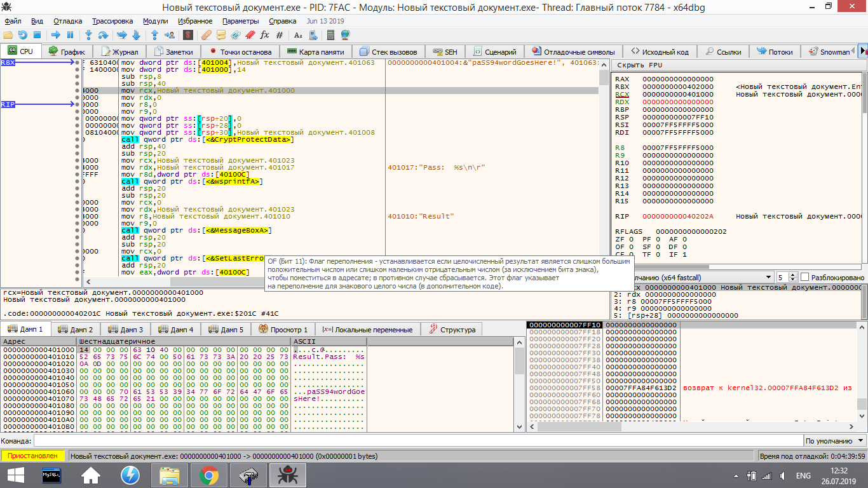868x488 pixels.
Task: Click the Скрыть FPU button
Action: tap(639, 65)
